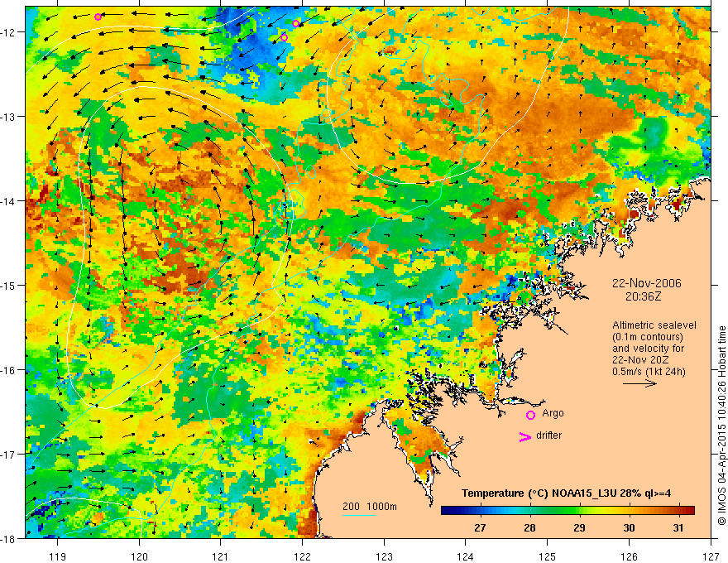Click the cyan 200 1000m depth line sample
The width and height of the screenshot is (728, 563).
pos(358,515)
